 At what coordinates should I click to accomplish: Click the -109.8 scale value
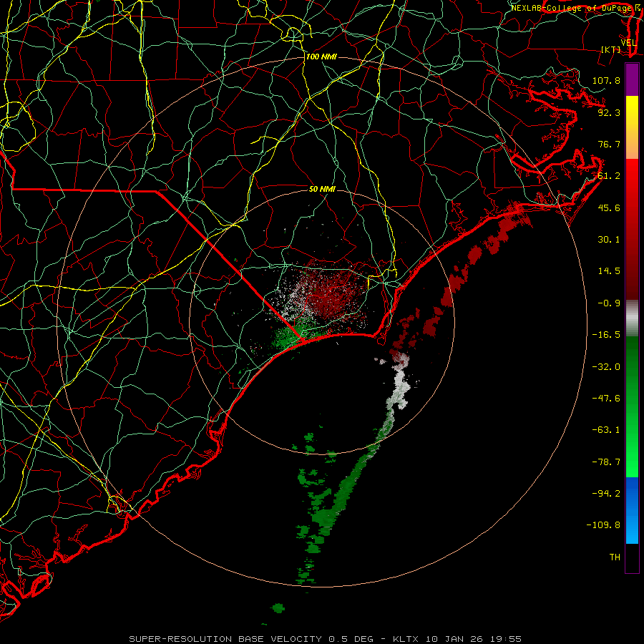tap(603, 525)
